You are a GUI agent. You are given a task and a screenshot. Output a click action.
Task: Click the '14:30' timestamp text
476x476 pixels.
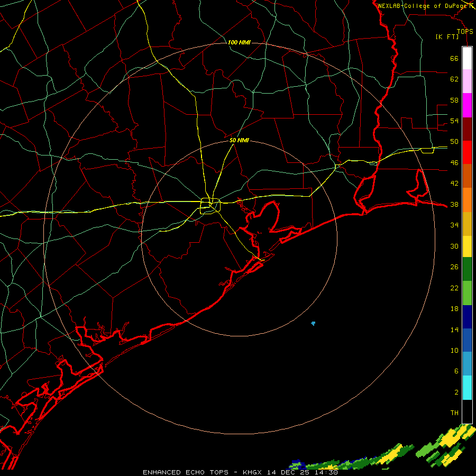(326, 472)
